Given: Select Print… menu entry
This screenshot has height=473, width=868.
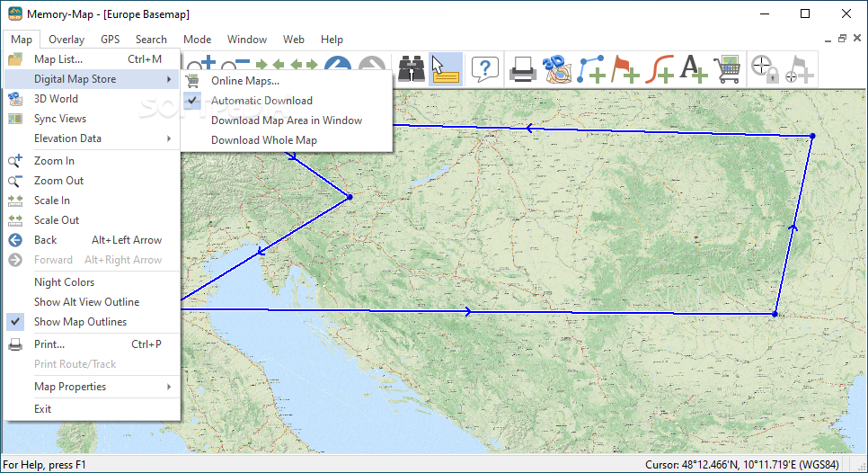Looking at the screenshot, I should click(x=92, y=344).
